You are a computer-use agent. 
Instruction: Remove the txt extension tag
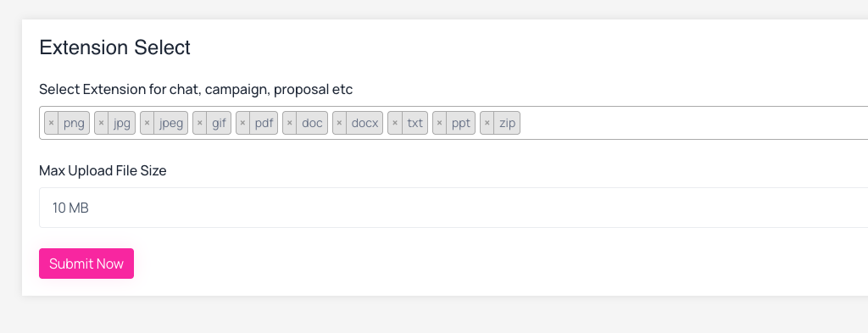click(x=395, y=123)
